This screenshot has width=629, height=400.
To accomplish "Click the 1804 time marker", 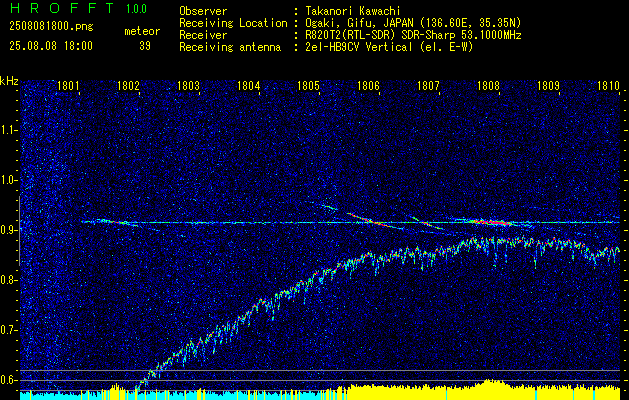I will [248, 85].
